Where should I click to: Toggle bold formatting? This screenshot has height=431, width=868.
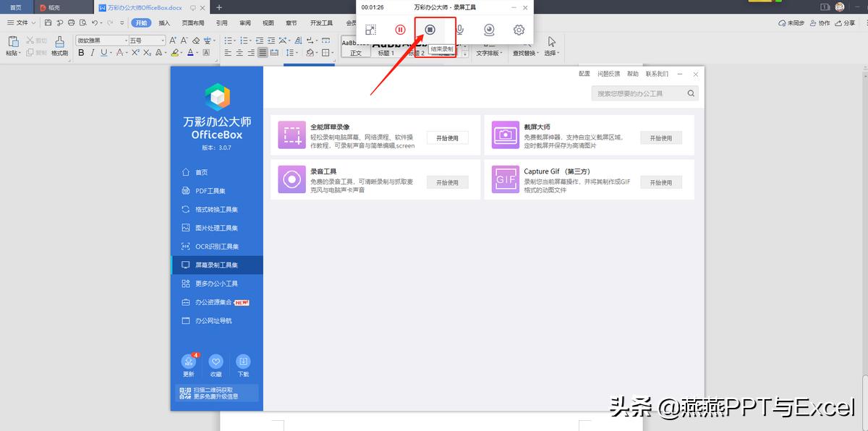pos(82,52)
